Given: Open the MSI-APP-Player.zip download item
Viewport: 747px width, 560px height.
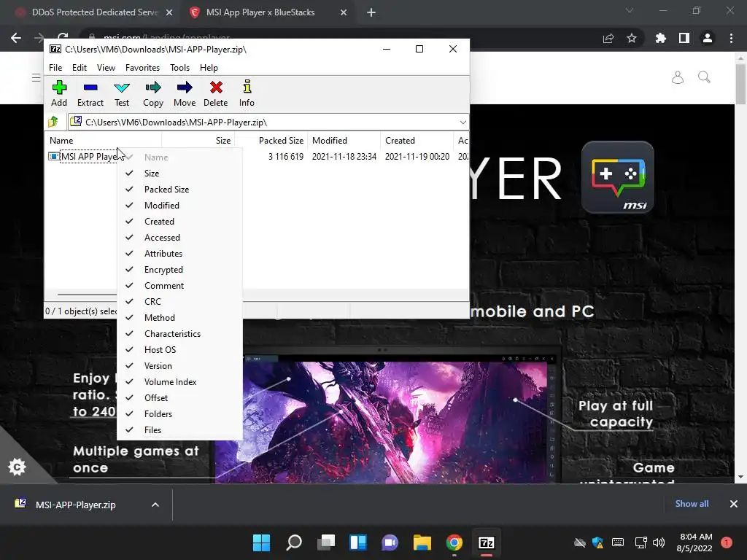Looking at the screenshot, I should pos(75,505).
